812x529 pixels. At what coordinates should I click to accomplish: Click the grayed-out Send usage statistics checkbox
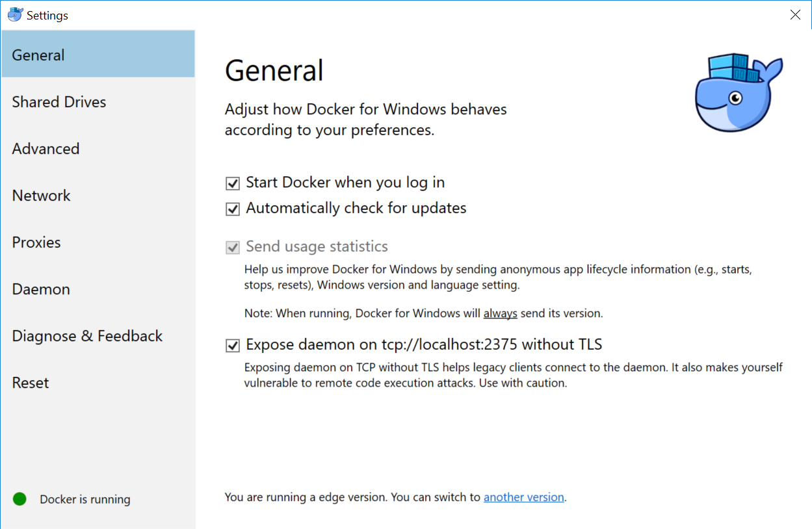point(232,247)
